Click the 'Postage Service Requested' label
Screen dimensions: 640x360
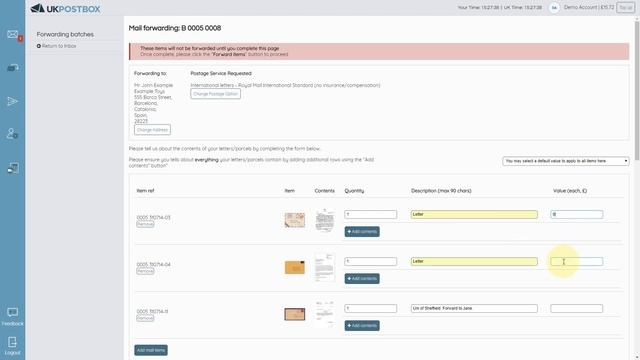(x=221, y=73)
